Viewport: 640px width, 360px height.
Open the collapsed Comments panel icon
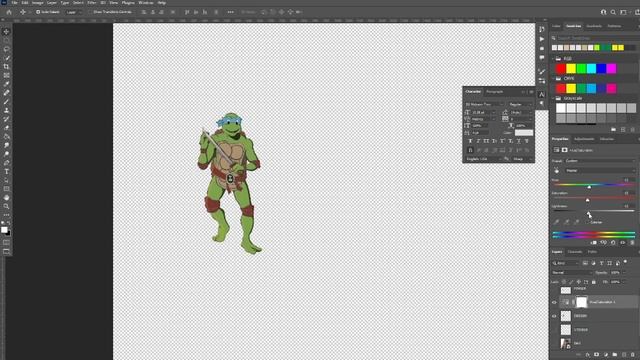coord(542,58)
